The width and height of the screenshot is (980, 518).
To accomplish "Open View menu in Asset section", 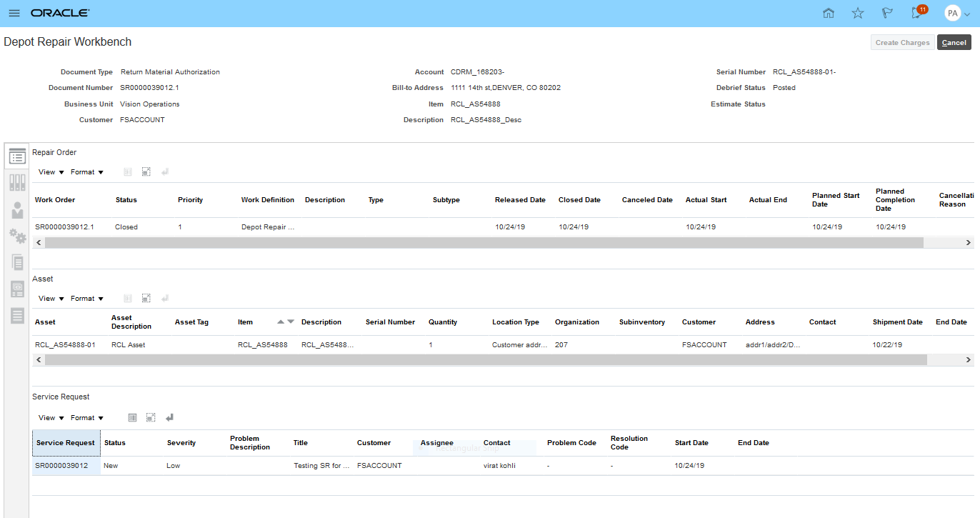I will 51,299.
